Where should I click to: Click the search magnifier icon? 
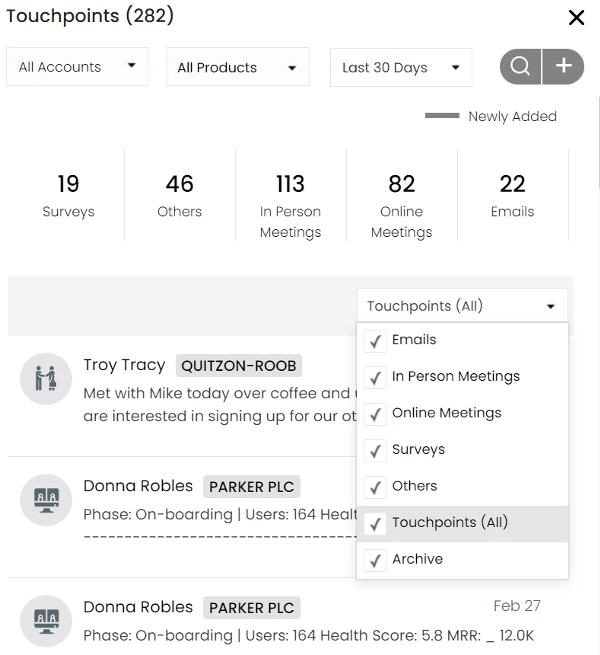(x=520, y=66)
